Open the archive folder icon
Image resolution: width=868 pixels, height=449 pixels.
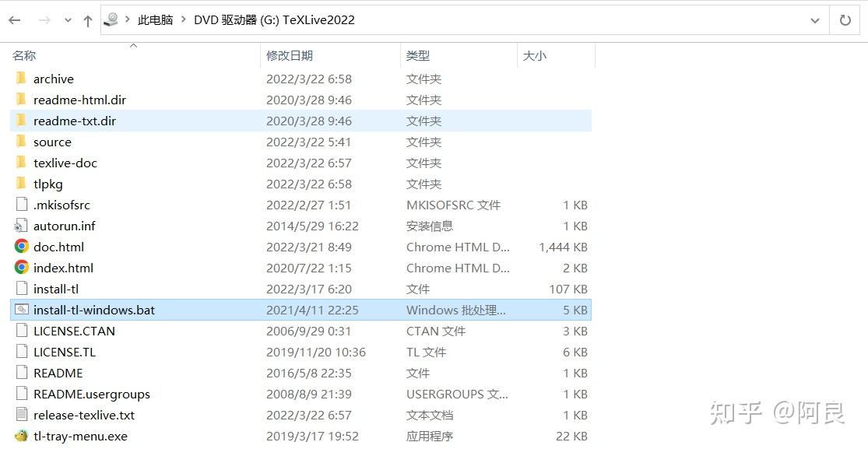pos(22,79)
